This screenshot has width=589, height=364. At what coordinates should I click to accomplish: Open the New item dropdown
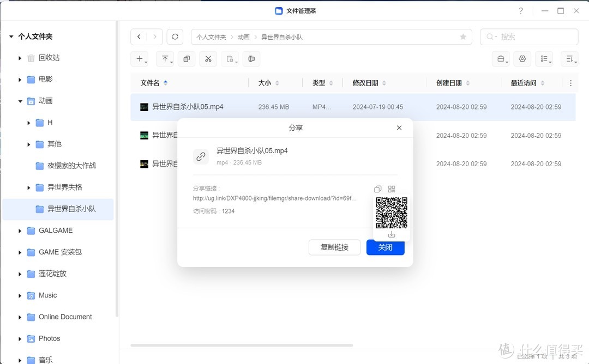[140, 58]
